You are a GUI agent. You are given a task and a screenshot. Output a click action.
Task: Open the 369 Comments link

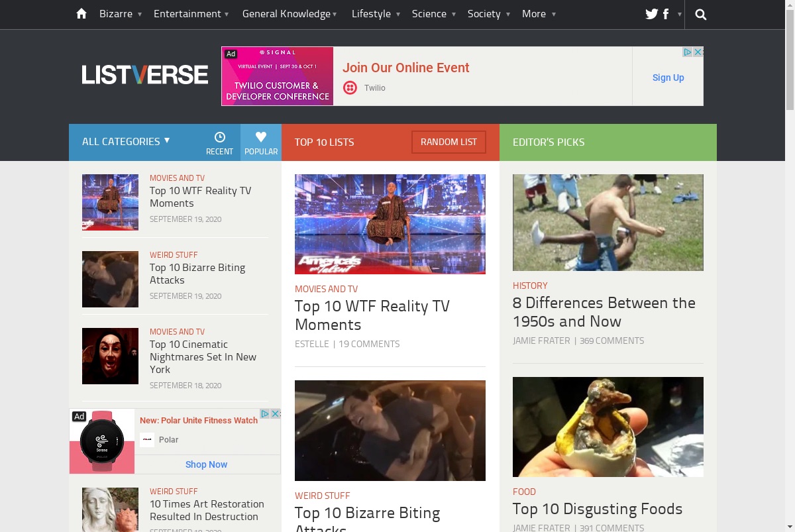611,341
